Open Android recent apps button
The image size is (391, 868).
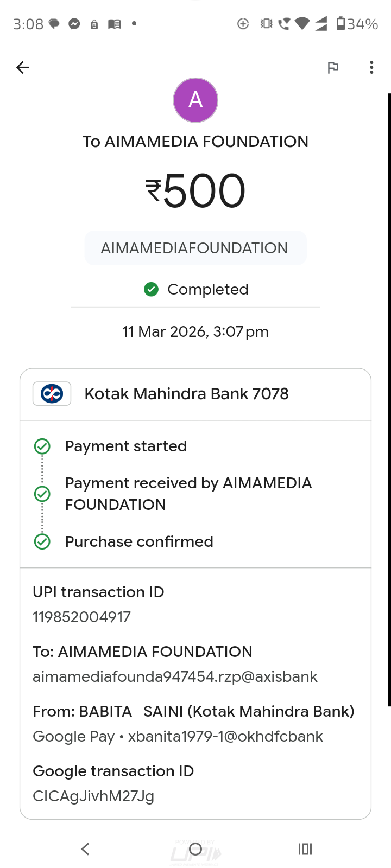[x=305, y=849]
